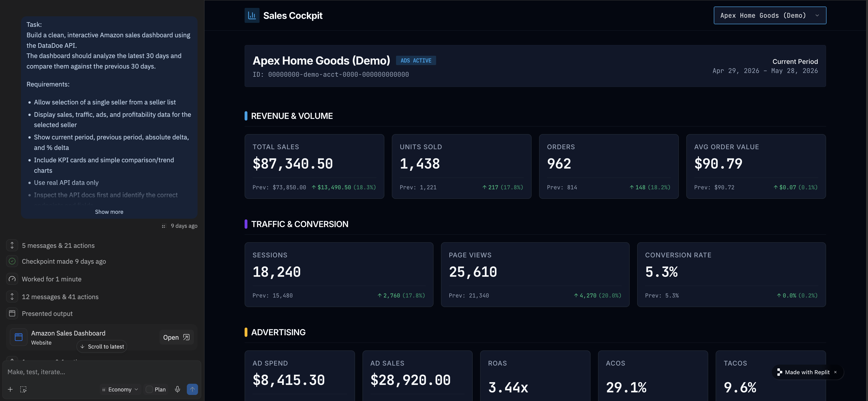The height and width of the screenshot is (401, 868).
Task: Click Scroll to latest button
Action: coord(102,346)
